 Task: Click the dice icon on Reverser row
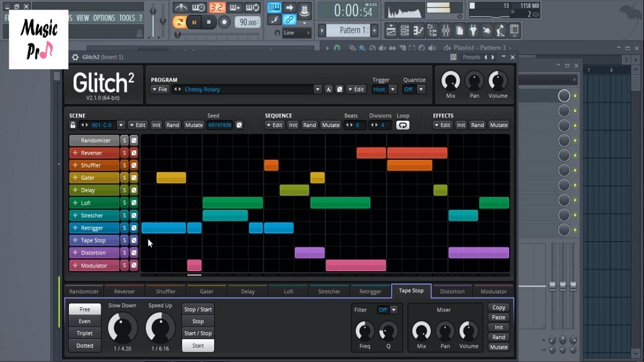(x=134, y=153)
